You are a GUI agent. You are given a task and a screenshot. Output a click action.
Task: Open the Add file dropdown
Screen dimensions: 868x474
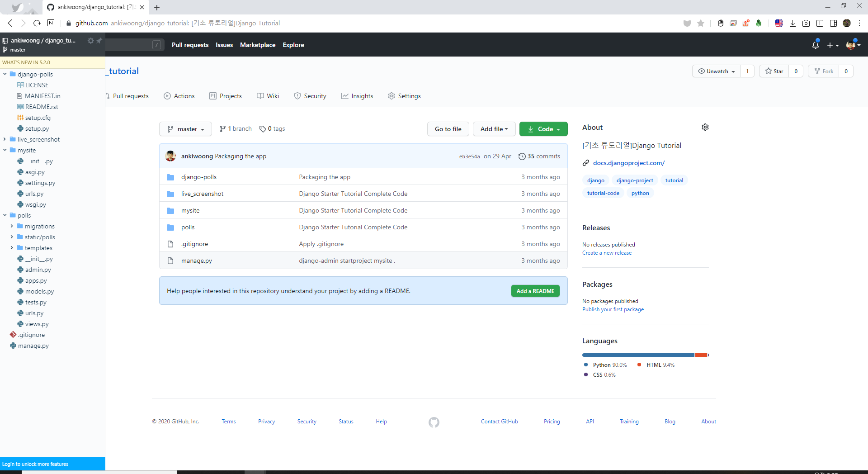point(494,129)
